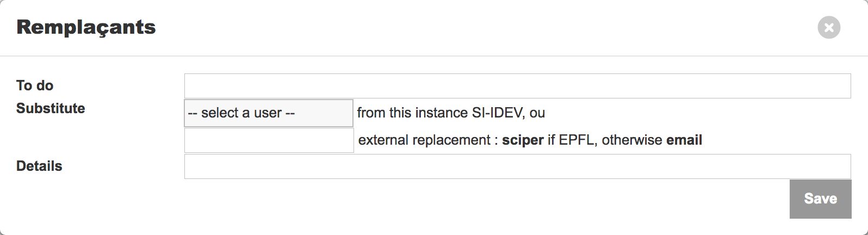This screenshot has height=235, width=868.
Task: Click the word "EPFL" in the hint
Action: coord(576,140)
